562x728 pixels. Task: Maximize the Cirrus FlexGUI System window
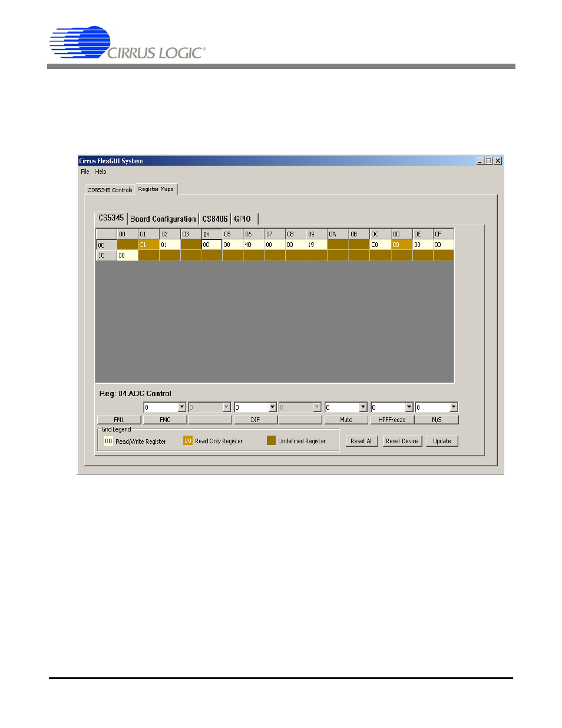489,161
